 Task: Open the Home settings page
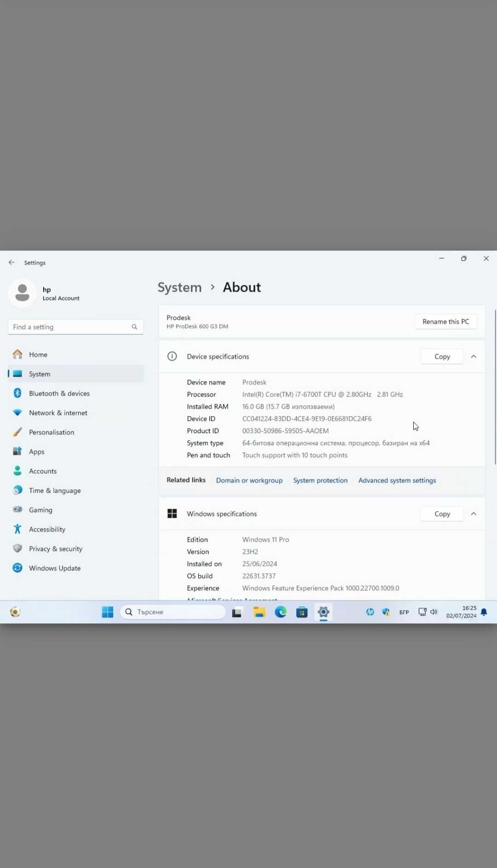(76, 354)
